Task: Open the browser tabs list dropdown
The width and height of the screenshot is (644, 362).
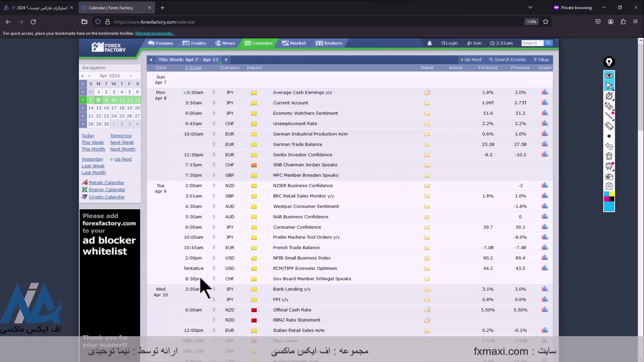Action: (530, 7)
